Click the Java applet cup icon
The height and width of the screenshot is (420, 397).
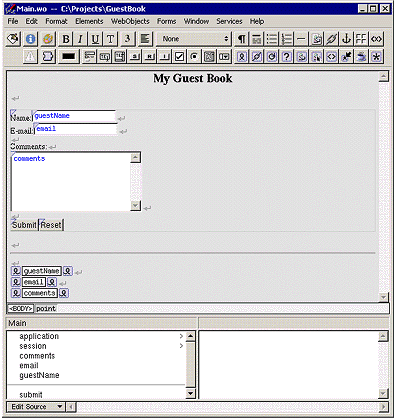click(x=361, y=57)
